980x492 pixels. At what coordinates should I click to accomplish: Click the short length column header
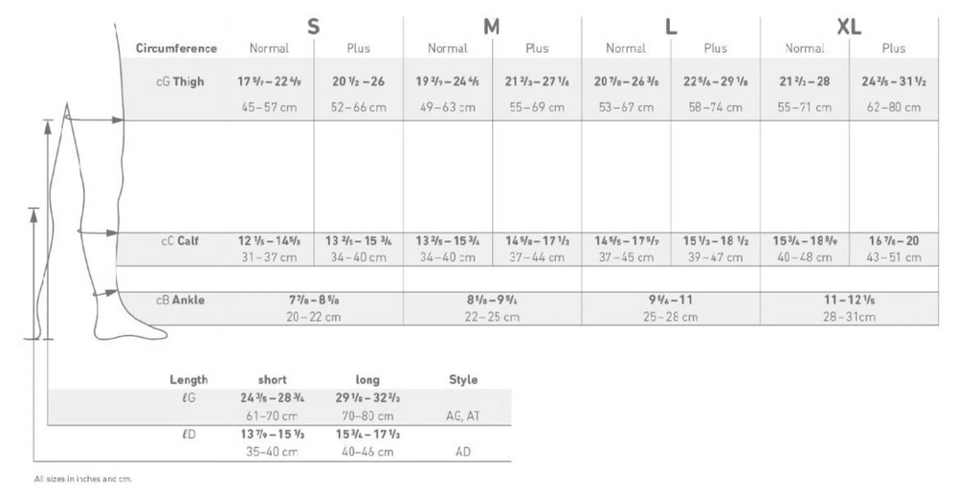(x=273, y=379)
